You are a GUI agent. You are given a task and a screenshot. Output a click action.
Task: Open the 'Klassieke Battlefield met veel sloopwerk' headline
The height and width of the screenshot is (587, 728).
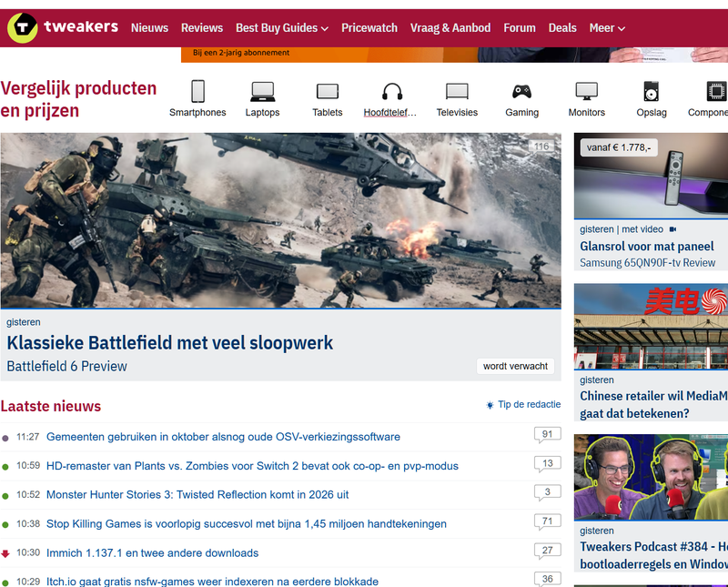pyautogui.click(x=169, y=343)
